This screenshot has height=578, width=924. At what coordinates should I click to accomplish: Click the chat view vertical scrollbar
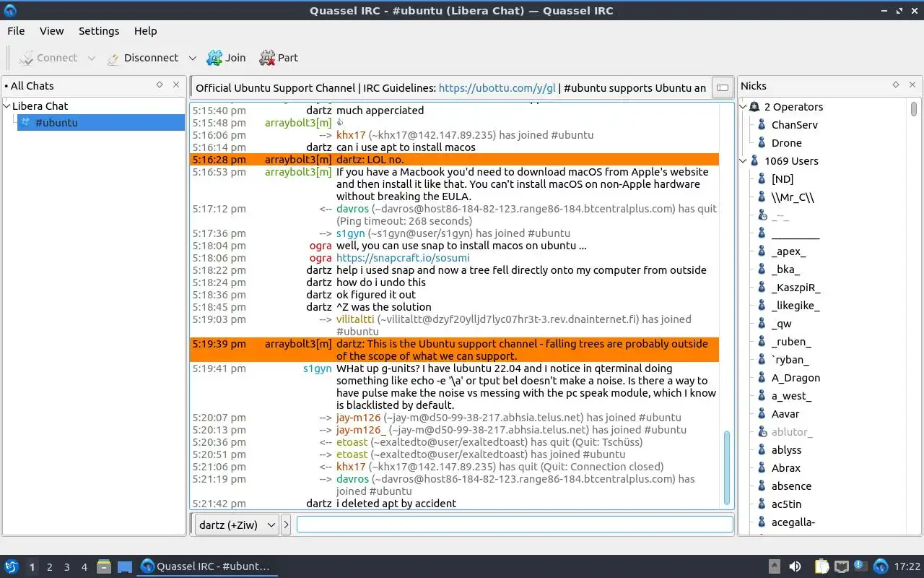727,467
